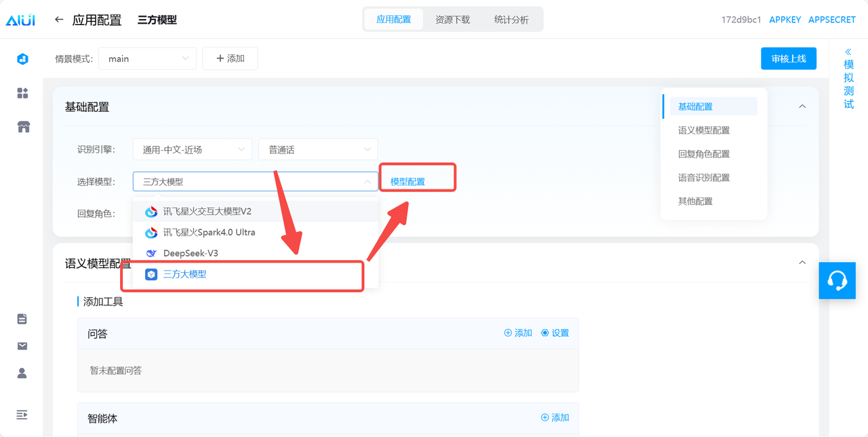The width and height of the screenshot is (868, 437).
Task: Click the 讯飞星火交互大模型V2 logo icon
Action: coord(151,212)
